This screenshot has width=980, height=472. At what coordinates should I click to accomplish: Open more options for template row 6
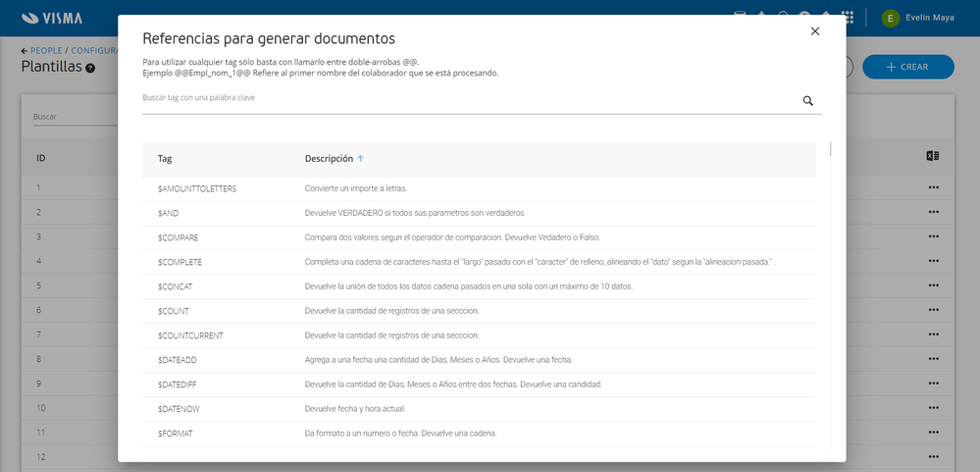pos(934,310)
